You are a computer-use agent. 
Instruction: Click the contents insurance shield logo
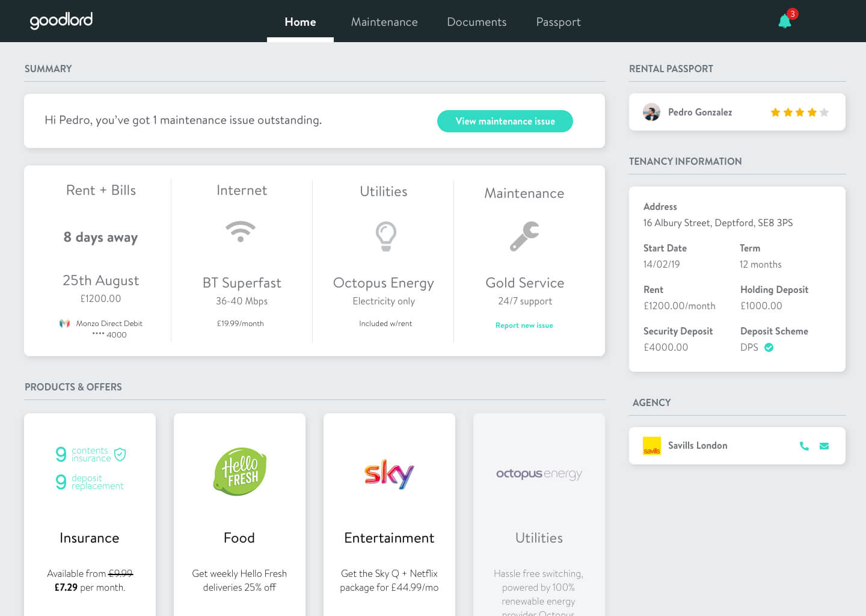pos(91,454)
